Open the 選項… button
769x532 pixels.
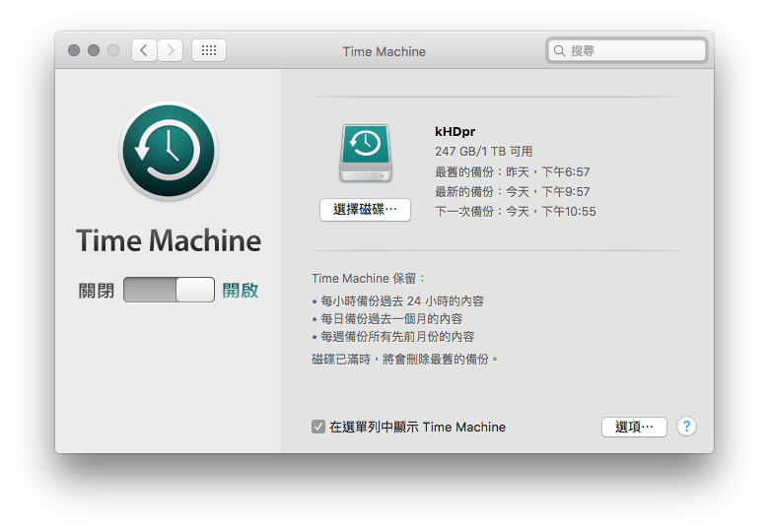634,427
